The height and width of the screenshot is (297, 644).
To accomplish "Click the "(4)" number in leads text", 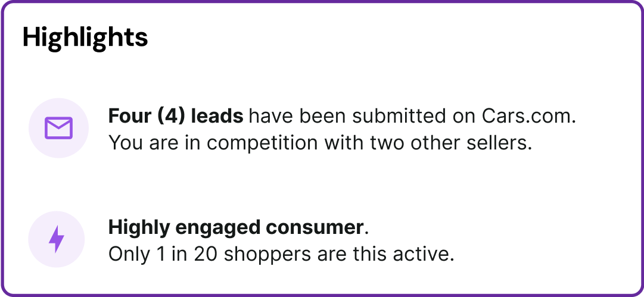I will pyautogui.click(x=170, y=117).
